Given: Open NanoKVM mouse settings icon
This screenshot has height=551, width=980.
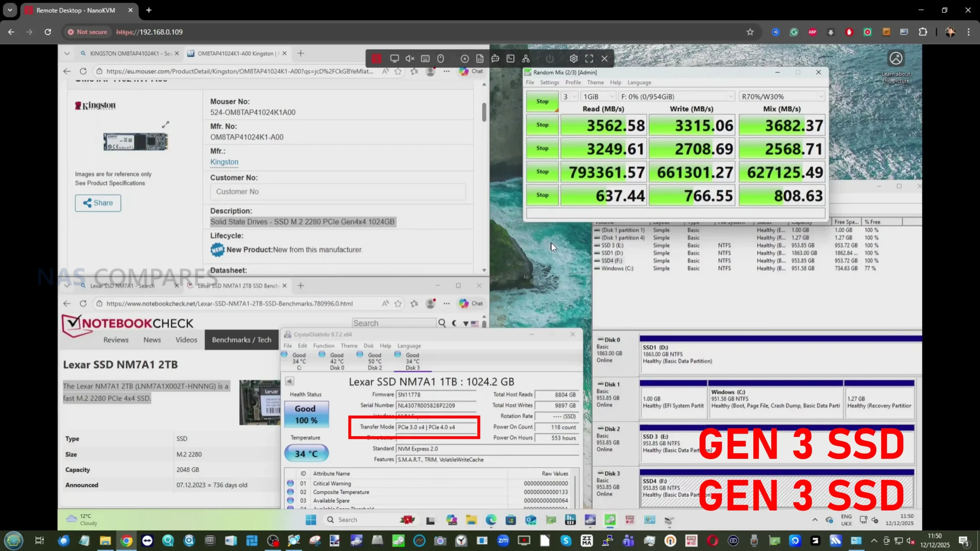Looking at the screenshot, I should 441,59.
